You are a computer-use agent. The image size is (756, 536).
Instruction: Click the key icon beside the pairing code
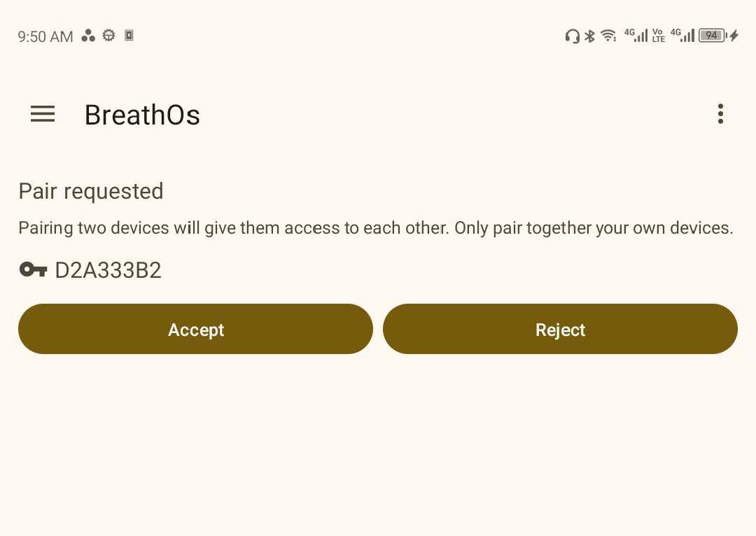(x=32, y=269)
